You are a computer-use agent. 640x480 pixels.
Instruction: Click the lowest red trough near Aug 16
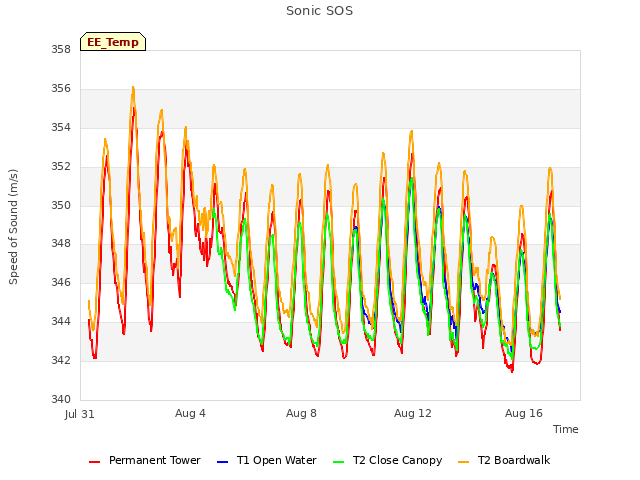[512, 371]
